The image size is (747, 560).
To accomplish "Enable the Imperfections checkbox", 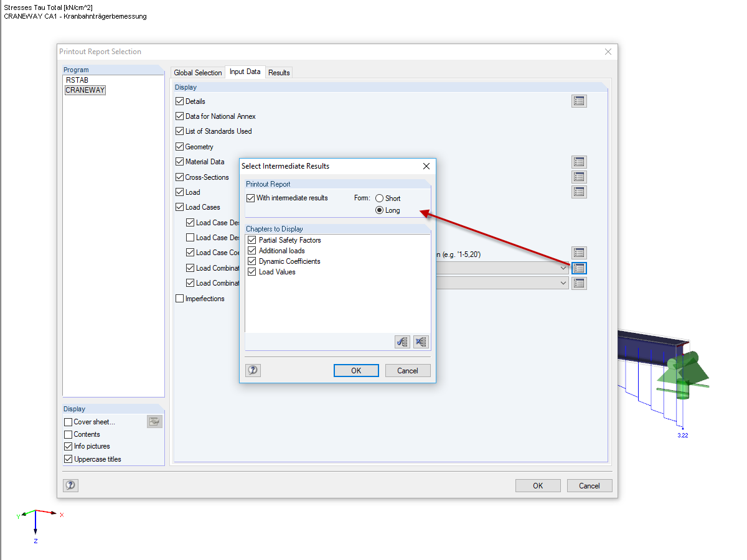I will (179, 298).
